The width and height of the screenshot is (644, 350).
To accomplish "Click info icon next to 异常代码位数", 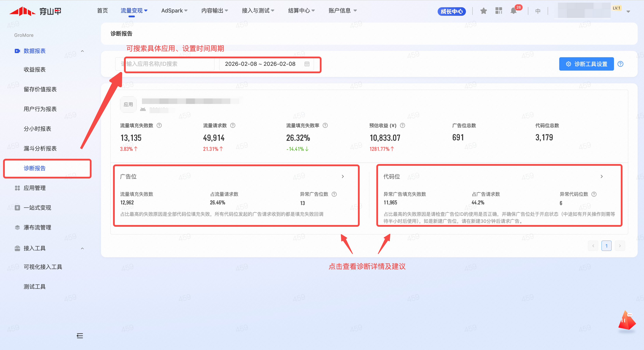I will point(594,194).
